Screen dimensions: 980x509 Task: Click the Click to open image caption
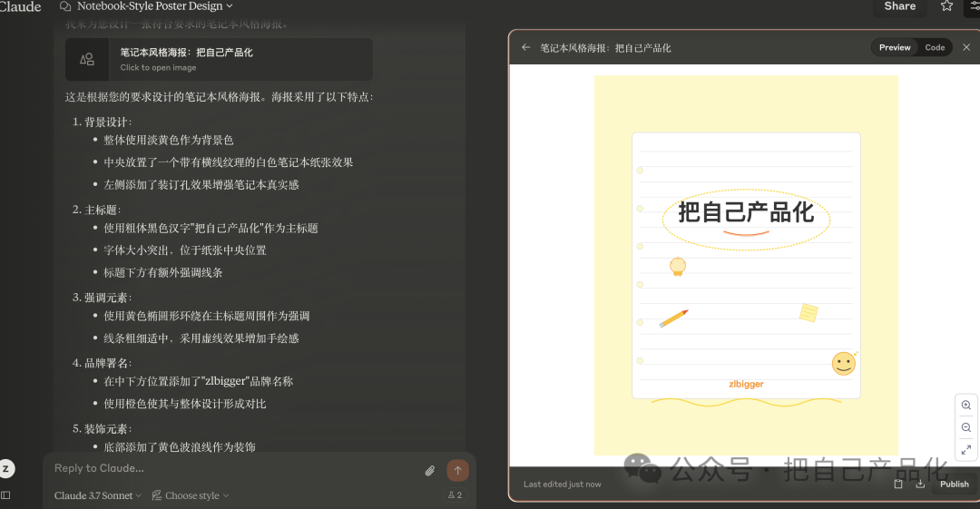158,67
